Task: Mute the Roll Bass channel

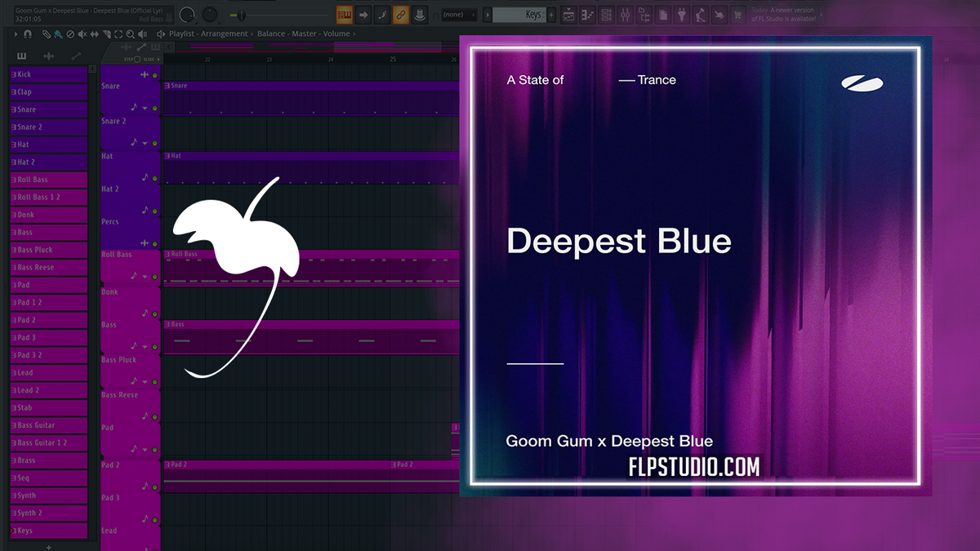Action: tap(154, 277)
